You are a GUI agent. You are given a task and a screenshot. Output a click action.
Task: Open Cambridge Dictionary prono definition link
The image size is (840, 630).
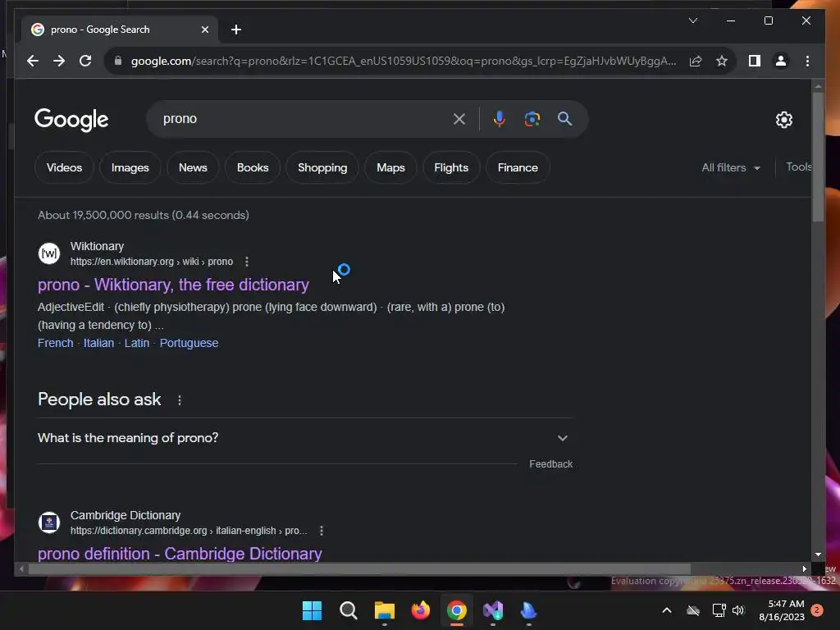tap(180, 554)
